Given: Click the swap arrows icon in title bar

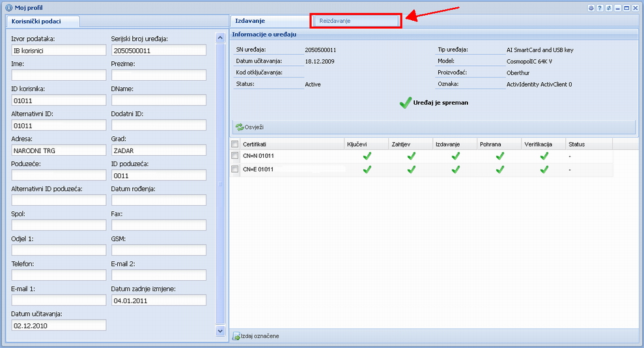Looking at the screenshot, I should coord(608,8).
